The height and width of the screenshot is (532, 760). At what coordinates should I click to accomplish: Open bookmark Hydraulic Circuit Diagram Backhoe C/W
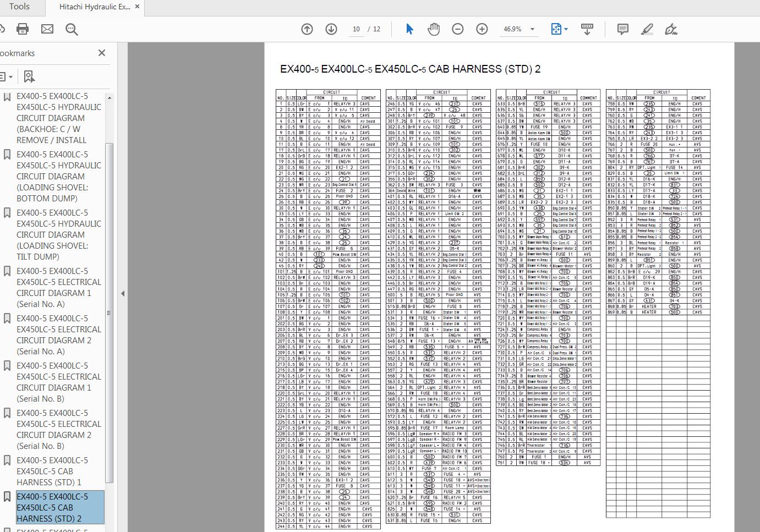tap(59, 118)
